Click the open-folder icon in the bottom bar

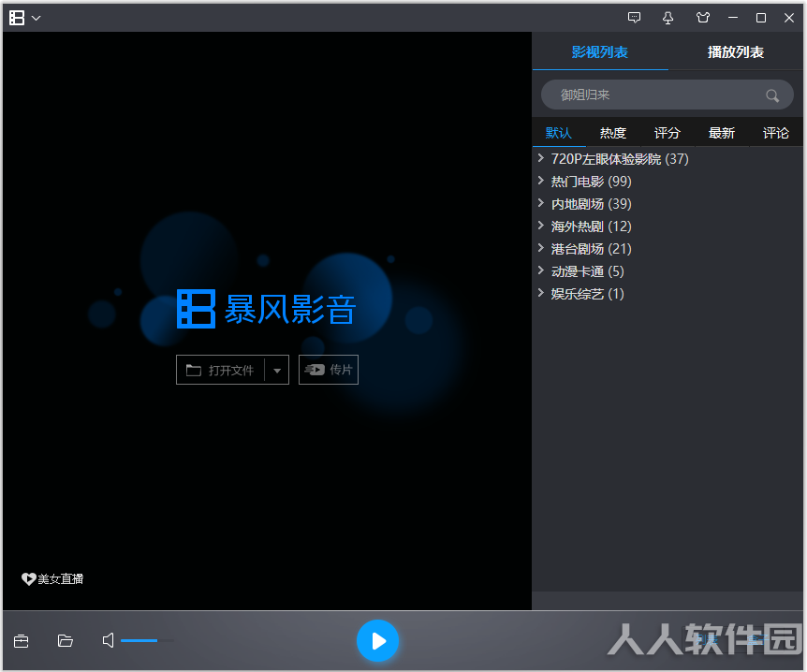65,640
